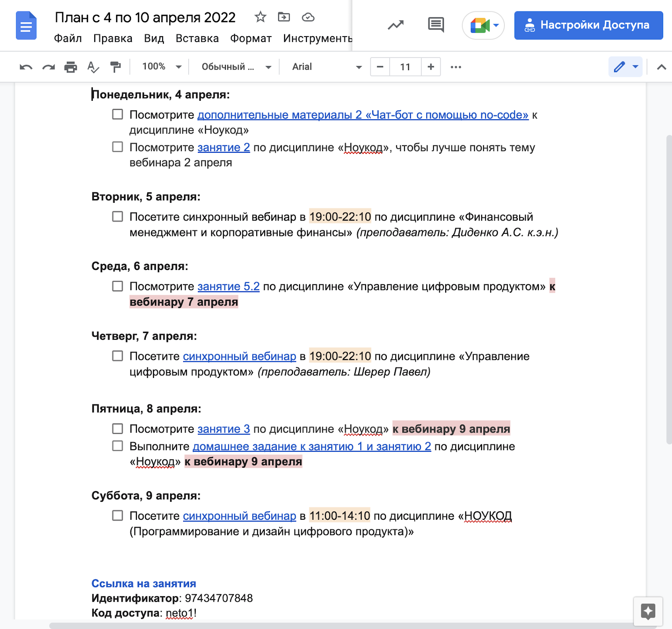Open the 'Ссылка на занятия' link

point(144,583)
